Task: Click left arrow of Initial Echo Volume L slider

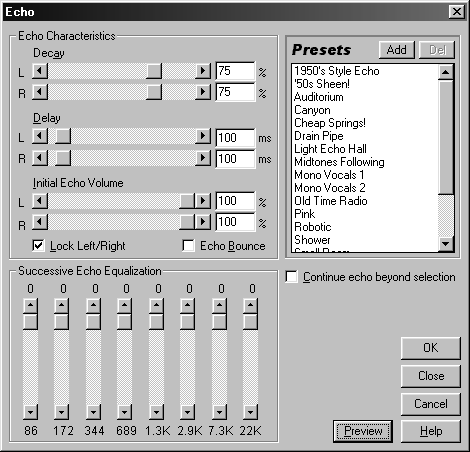Action: tap(40, 201)
